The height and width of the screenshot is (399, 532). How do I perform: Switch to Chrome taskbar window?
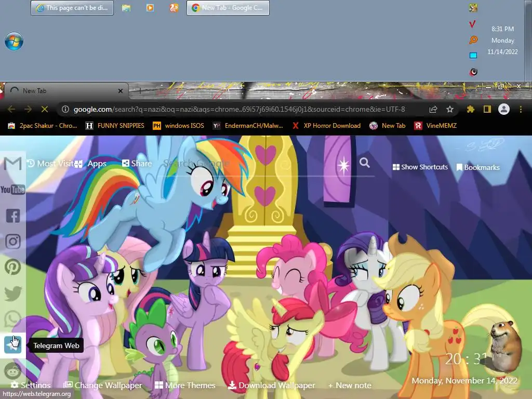pyautogui.click(x=228, y=8)
